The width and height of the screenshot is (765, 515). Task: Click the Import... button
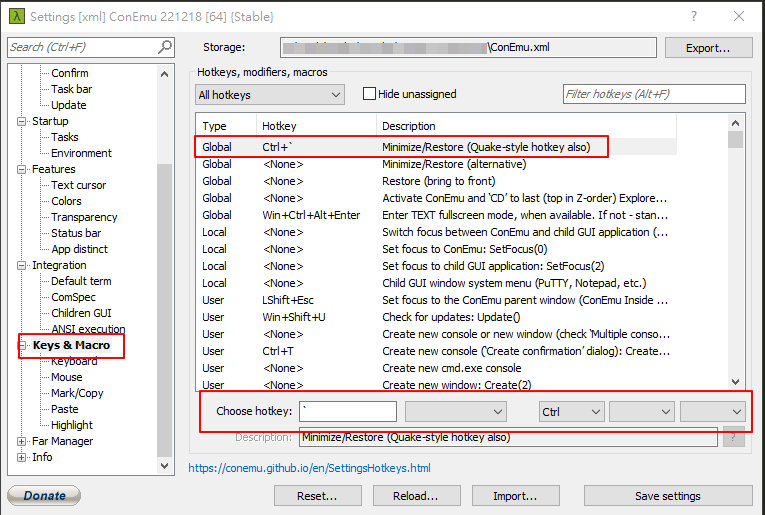click(x=515, y=496)
